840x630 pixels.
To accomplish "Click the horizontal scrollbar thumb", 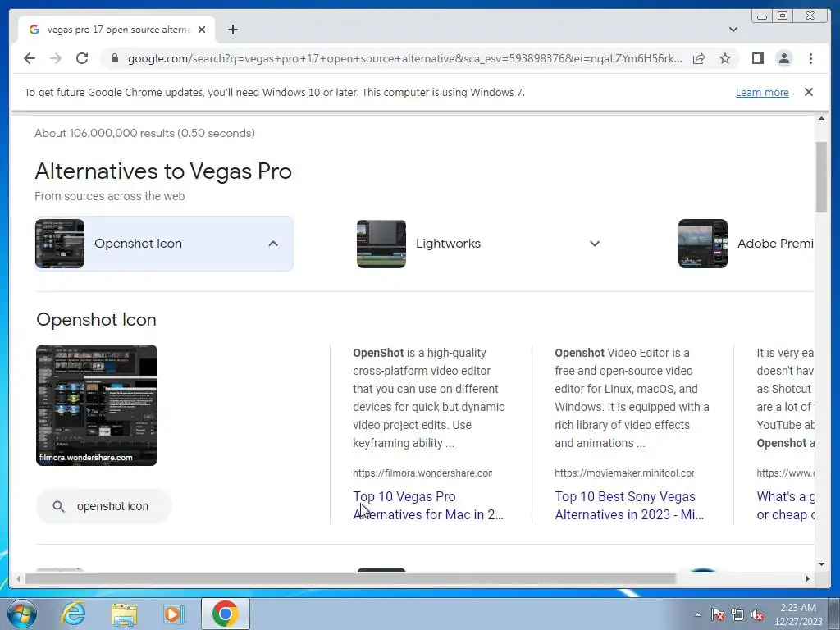I will (351, 578).
